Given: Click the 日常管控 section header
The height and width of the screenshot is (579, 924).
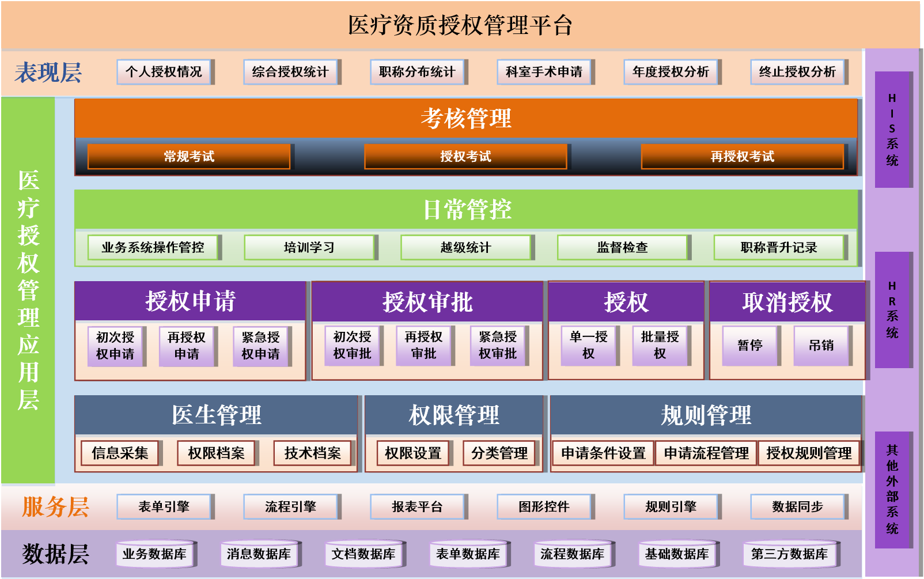Looking at the screenshot, I should [x=467, y=210].
